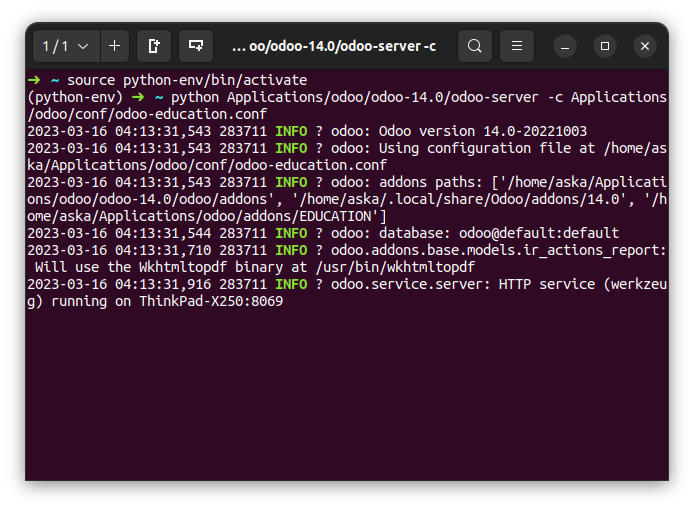Open the terminal search icon
Image resolution: width=694 pixels, height=509 pixels.
click(x=475, y=46)
